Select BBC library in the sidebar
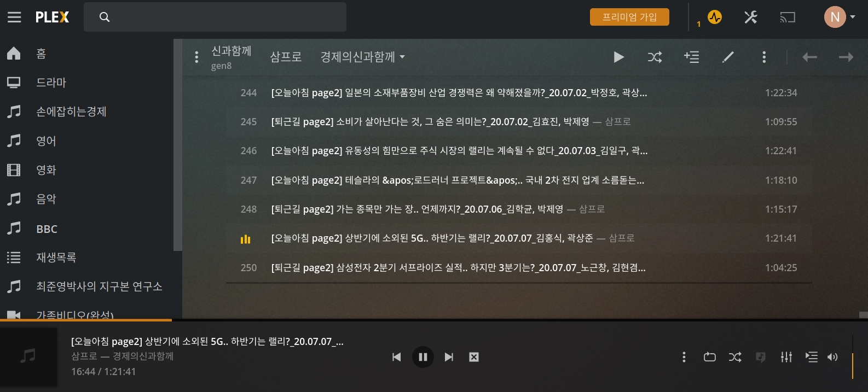The image size is (868, 392). (47, 229)
